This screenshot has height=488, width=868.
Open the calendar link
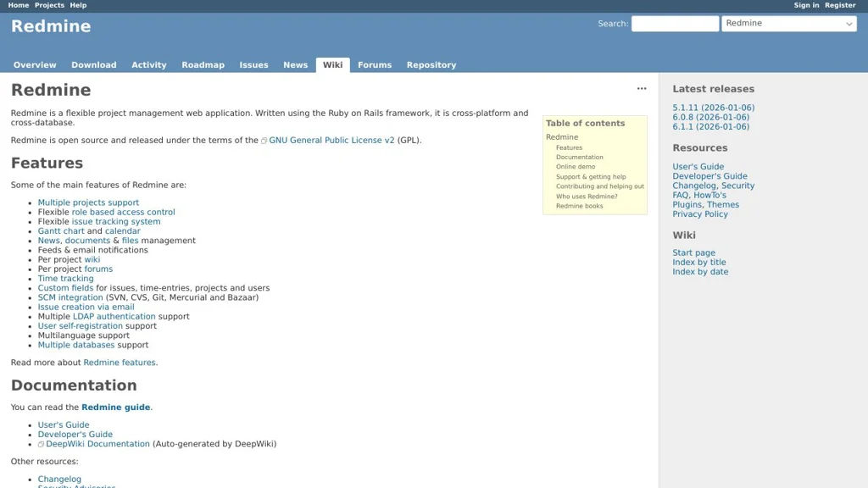(x=122, y=231)
